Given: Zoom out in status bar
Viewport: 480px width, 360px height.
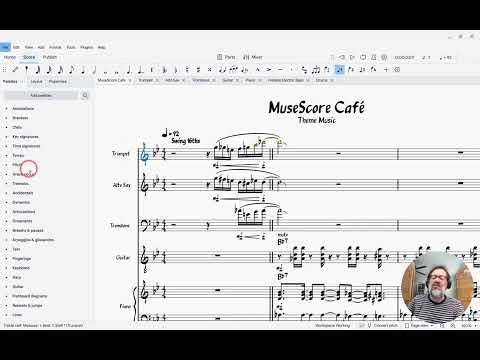Looking at the screenshot, I should pyautogui.click(x=442, y=325).
